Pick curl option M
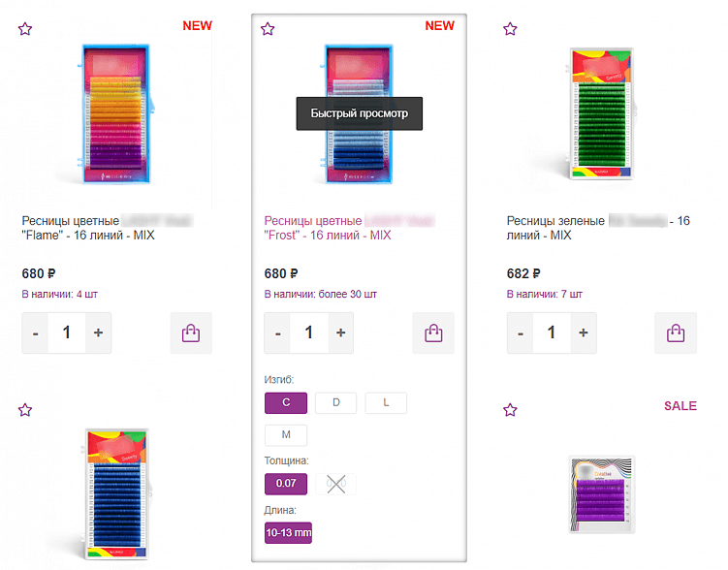 tap(286, 436)
